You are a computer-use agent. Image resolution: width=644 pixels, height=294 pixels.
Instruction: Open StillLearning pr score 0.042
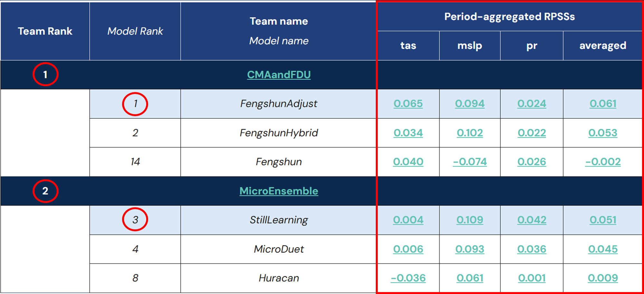point(532,220)
